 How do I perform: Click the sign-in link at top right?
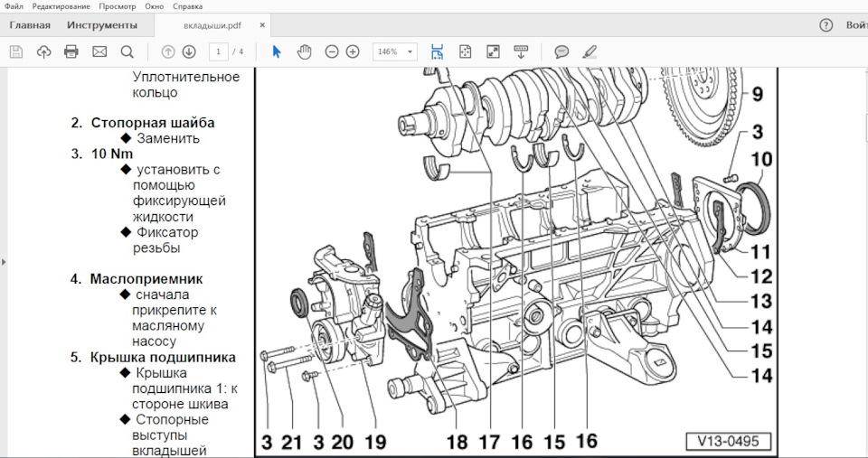point(856,25)
